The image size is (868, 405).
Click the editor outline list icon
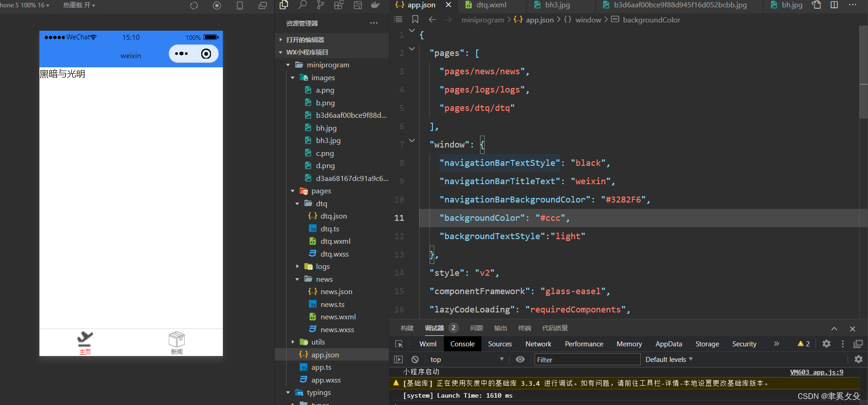coord(398,19)
